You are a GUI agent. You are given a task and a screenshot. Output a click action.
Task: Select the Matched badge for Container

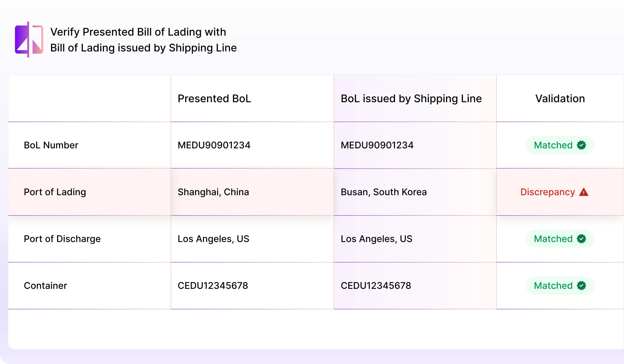pos(560,286)
